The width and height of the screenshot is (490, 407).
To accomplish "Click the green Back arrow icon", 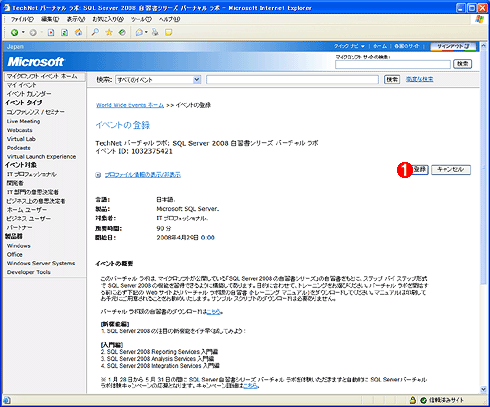I will [14, 32].
